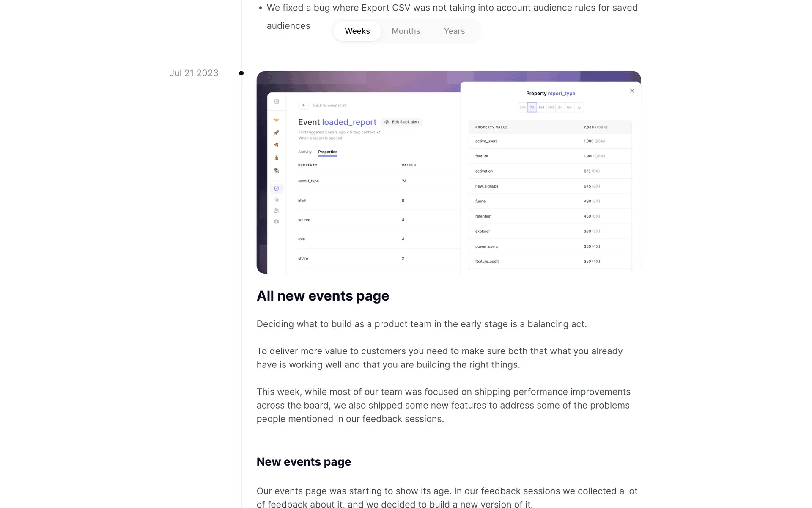The width and height of the screenshot is (812, 508).
Task: Click the back arrow button
Action: (304, 105)
